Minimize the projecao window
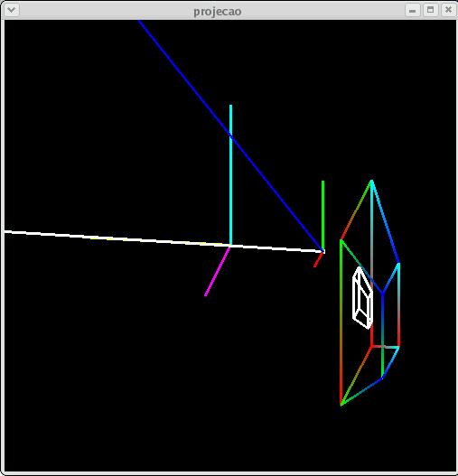The height and width of the screenshot is (476, 458). pyautogui.click(x=412, y=11)
